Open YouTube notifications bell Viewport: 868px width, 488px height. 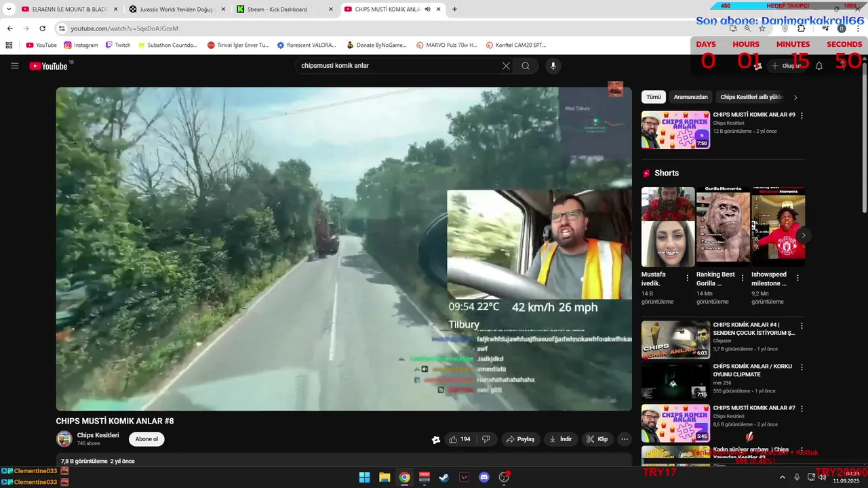(x=818, y=66)
